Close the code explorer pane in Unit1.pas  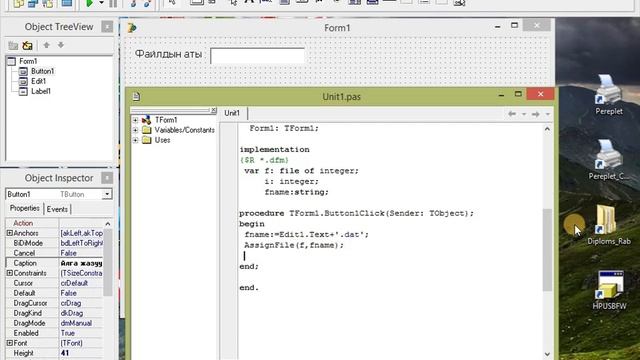pyautogui.click(x=213, y=110)
